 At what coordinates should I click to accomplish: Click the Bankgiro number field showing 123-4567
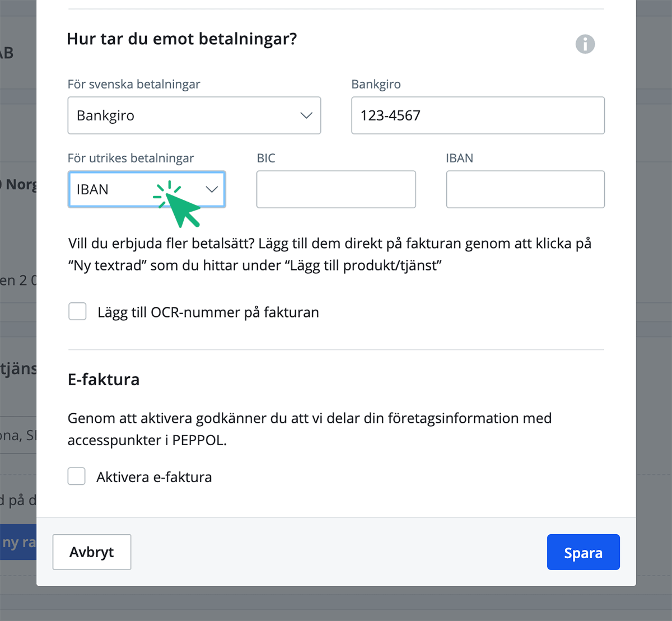(x=478, y=115)
